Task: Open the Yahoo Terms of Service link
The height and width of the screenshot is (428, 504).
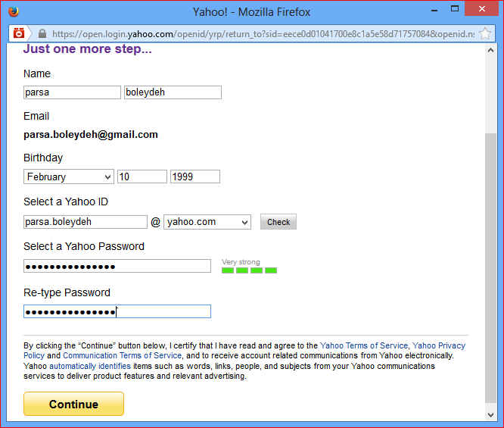Action: click(x=364, y=345)
